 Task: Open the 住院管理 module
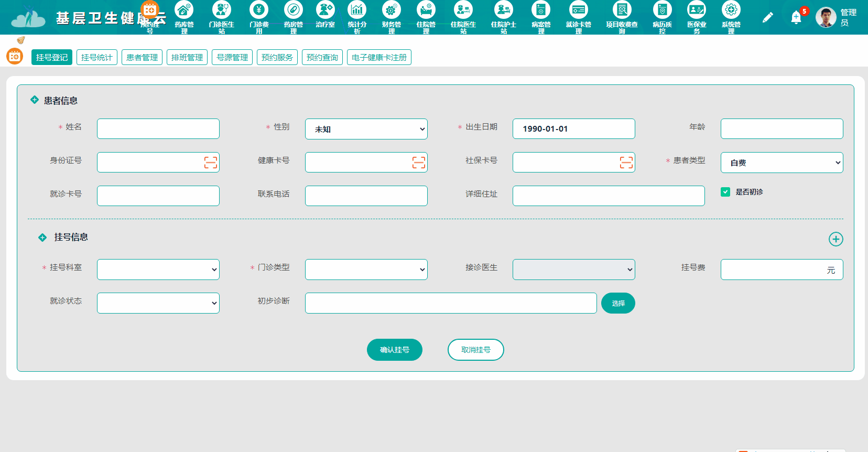426,17
